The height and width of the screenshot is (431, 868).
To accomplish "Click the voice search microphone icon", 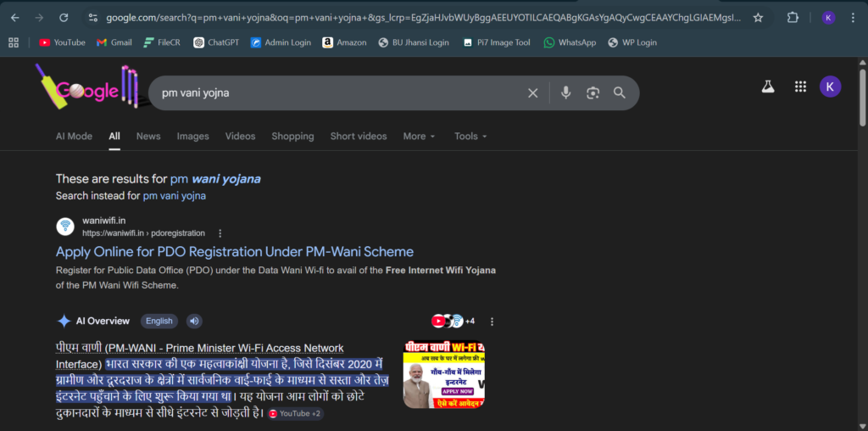I will [565, 92].
